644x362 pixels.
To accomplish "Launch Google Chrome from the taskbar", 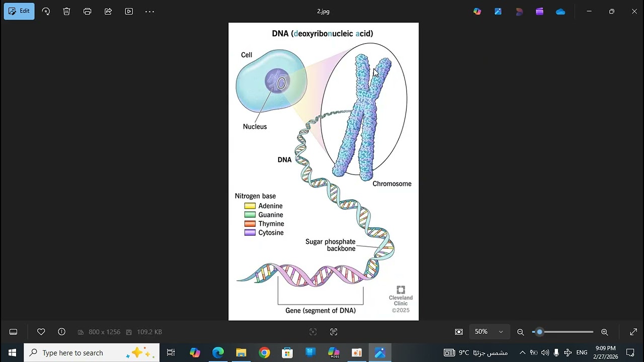I will tap(264, 352).
